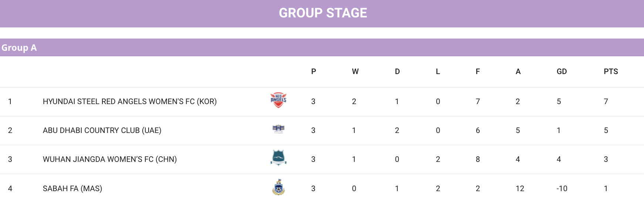Open Abu Dhabi Country Club (UAE) team name
The height and width of the screenshot is (203, 644).
tap(102, 130)
